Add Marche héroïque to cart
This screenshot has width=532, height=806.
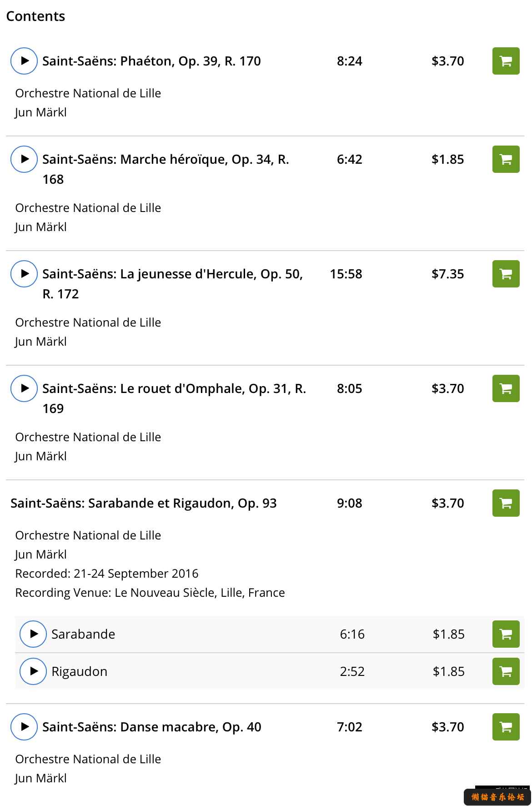tap(506, 159)
